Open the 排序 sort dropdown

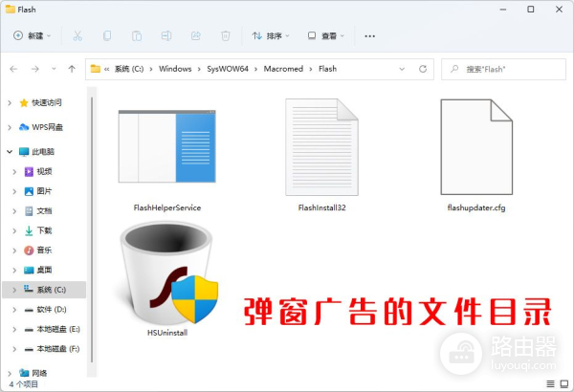[x=271, y=36]
